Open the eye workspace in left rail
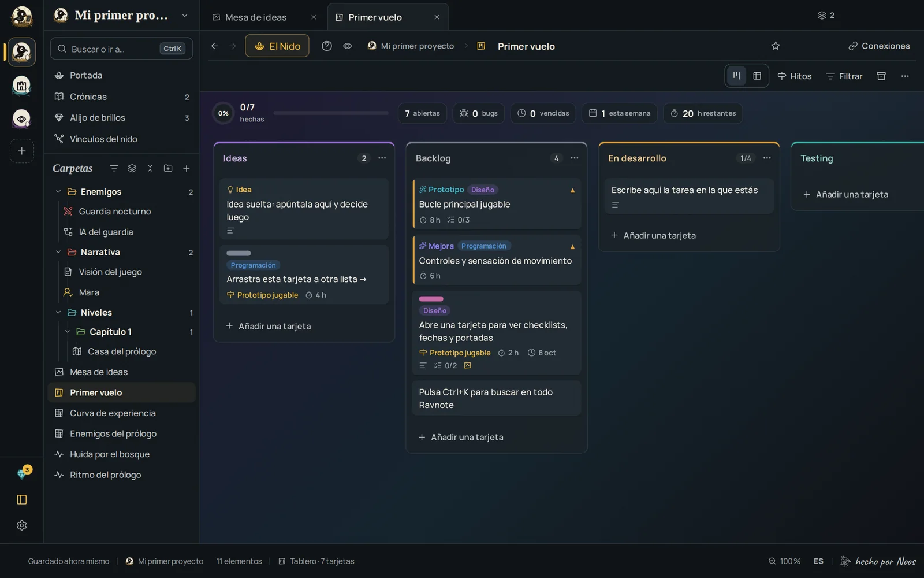This screenshot has width=924, height=578. click(x=21, y=118)
